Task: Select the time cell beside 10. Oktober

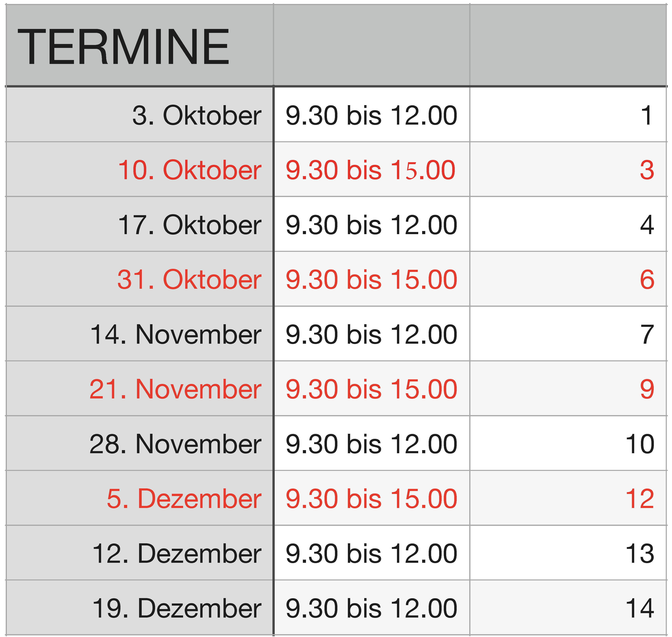Action: click(x=372, y=169)
